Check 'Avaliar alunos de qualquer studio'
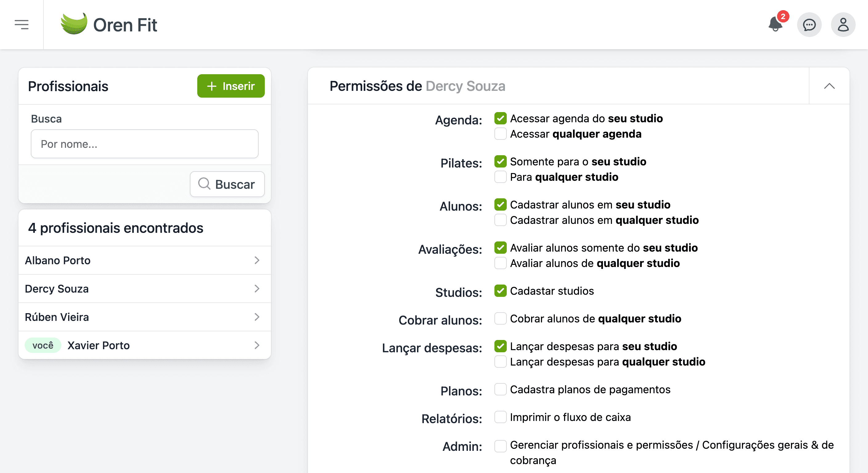The width and height of the screenshot is (868, 473). pos(500,263)
